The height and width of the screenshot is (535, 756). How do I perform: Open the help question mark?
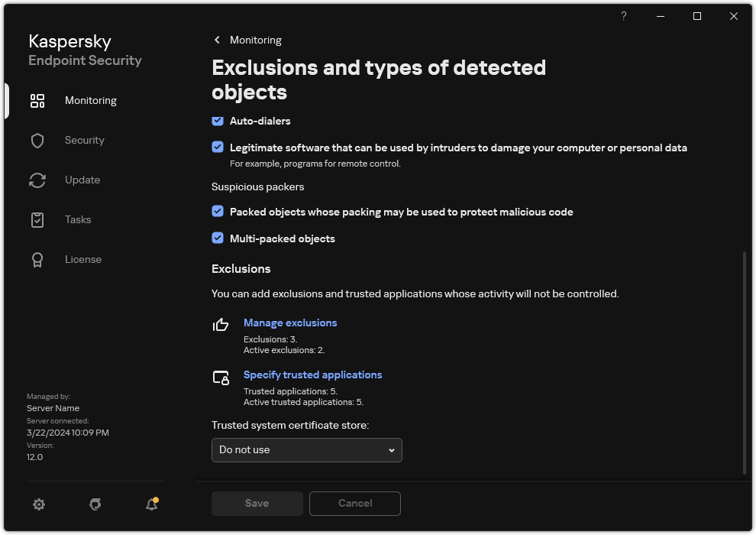623,16
